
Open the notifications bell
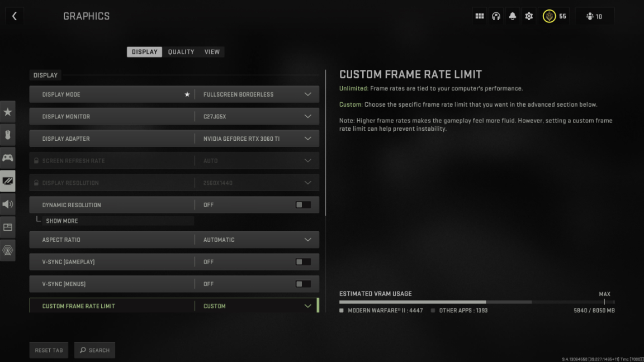[513, 16]
